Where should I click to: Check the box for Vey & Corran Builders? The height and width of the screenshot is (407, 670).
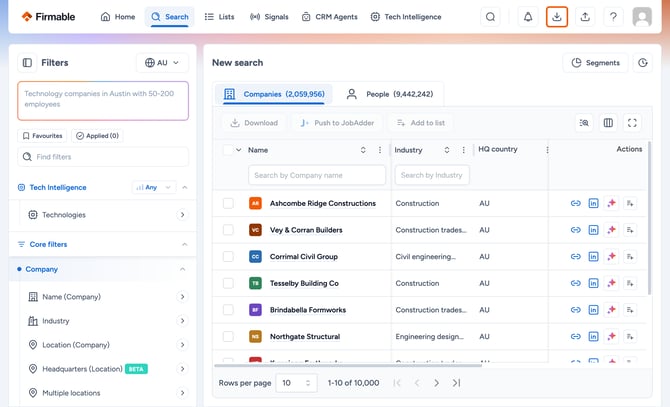(228, 230)
